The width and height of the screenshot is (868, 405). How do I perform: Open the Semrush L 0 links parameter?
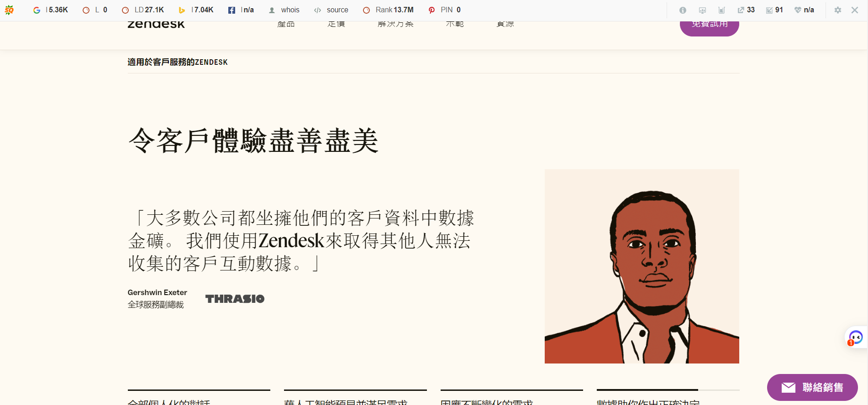[x=95, y=10]
